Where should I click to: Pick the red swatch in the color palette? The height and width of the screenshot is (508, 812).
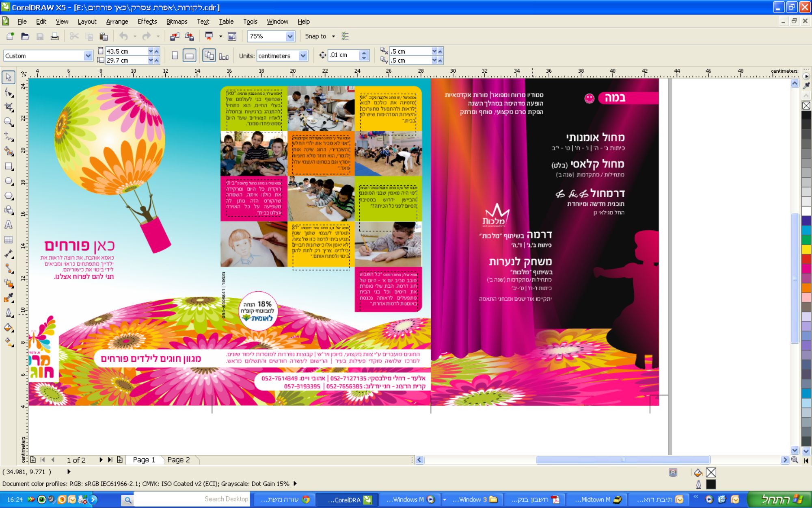(806, 258)
